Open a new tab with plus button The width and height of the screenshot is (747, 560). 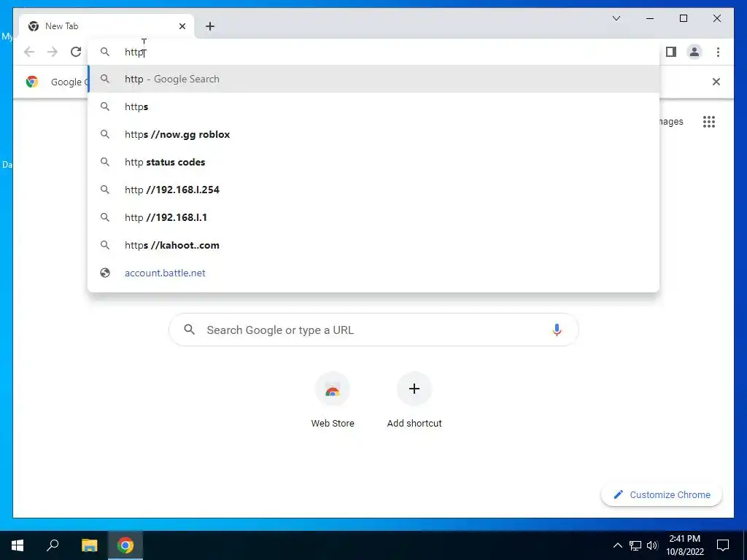tap(210, 26)
